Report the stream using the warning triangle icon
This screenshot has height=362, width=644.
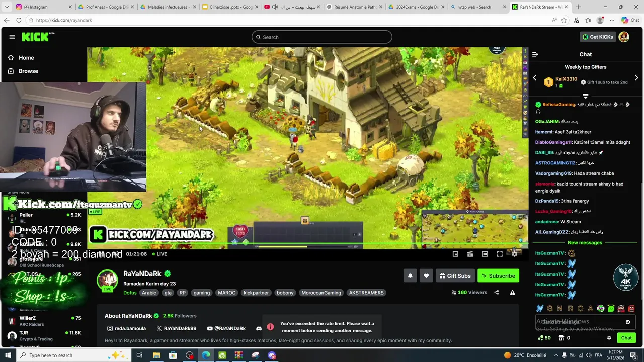(512, 292)
